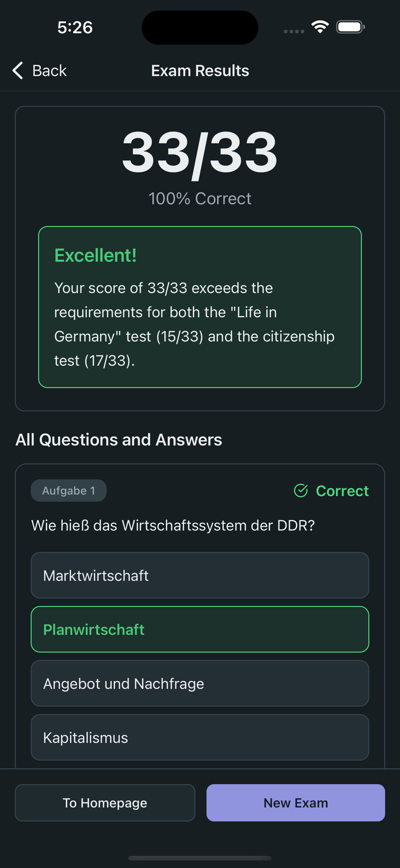This screenshot has width=400, height=868.
Task: Tap the Exam Results title
Action: 200,70
